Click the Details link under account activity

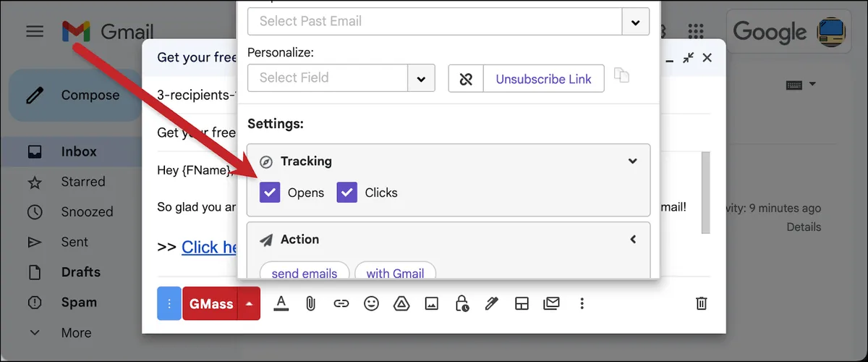click(804, 227)
